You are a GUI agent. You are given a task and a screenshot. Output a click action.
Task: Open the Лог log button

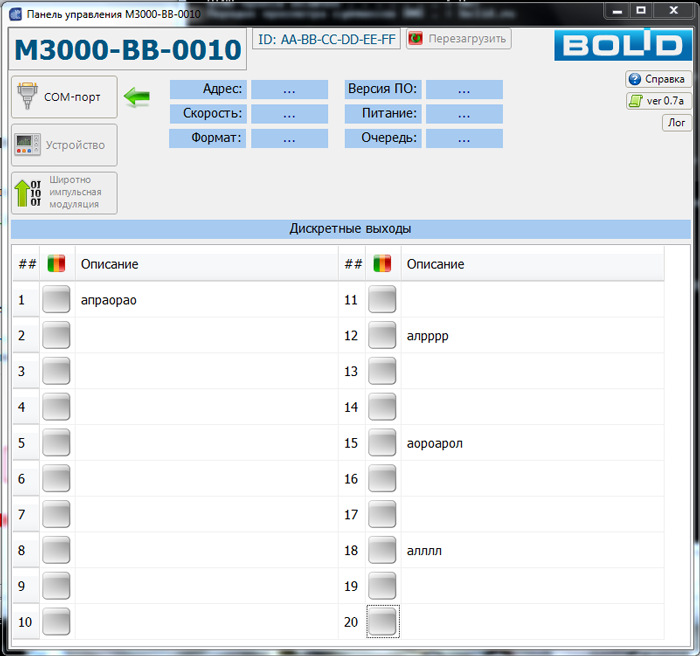pyautogui.click(x=676, y=123)
